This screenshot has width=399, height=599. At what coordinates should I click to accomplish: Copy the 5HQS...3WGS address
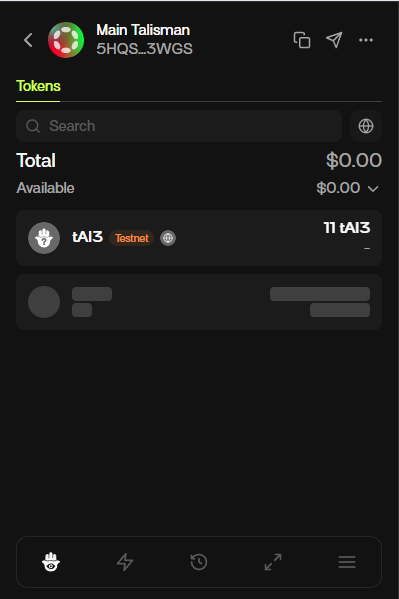[x=302, y=40]
